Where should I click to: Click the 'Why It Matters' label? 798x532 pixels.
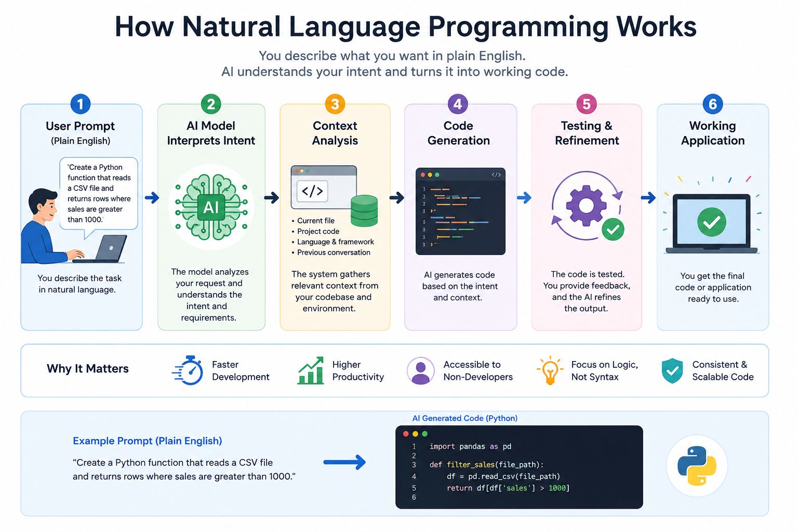pos(88,369)
